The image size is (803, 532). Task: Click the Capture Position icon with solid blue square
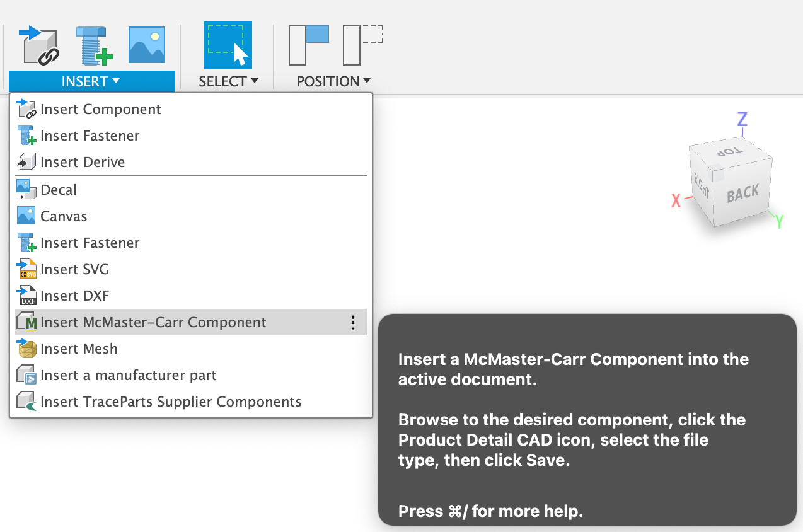(x=309, y=45)
